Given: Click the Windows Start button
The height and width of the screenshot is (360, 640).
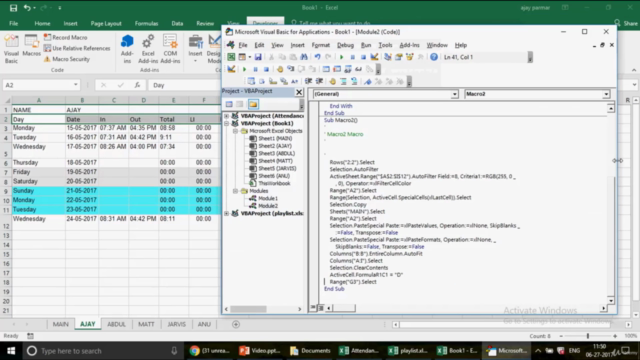Looking at the screenshot, I should 11,351.
